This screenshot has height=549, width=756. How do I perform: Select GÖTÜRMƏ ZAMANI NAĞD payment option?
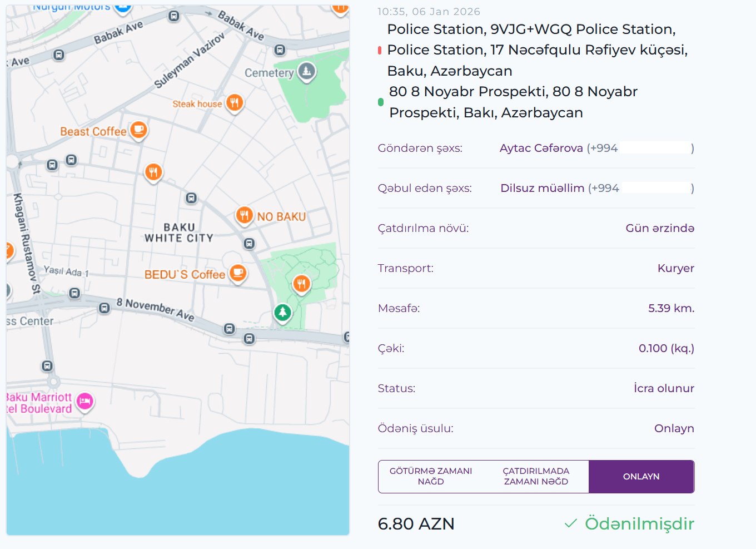click(431, 477)
